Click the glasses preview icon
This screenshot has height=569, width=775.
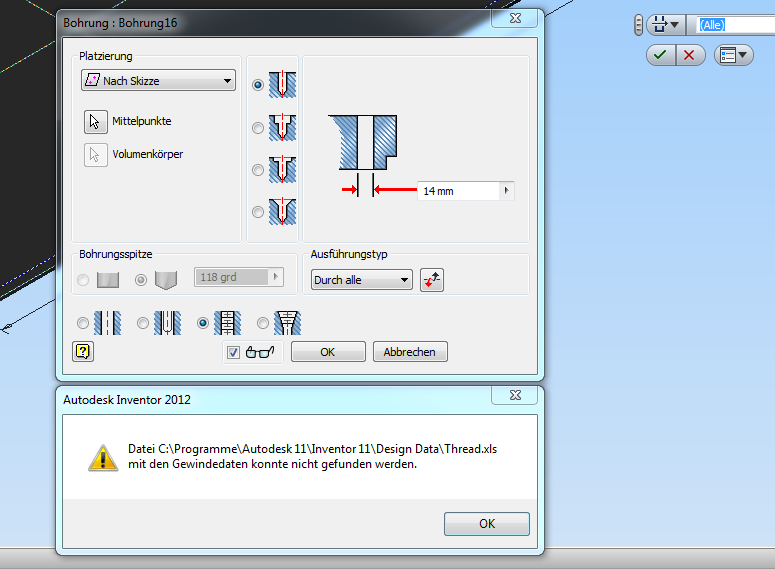tap(260, 352)
